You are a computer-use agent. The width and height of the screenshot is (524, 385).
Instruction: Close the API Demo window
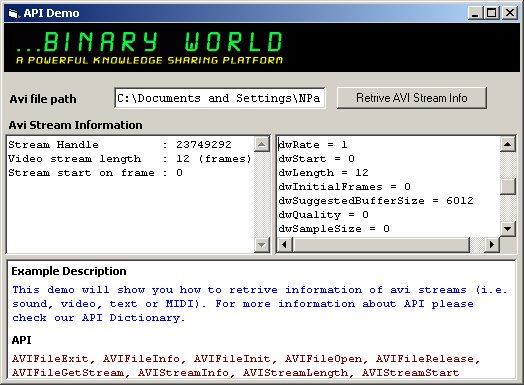pos(510,13)
